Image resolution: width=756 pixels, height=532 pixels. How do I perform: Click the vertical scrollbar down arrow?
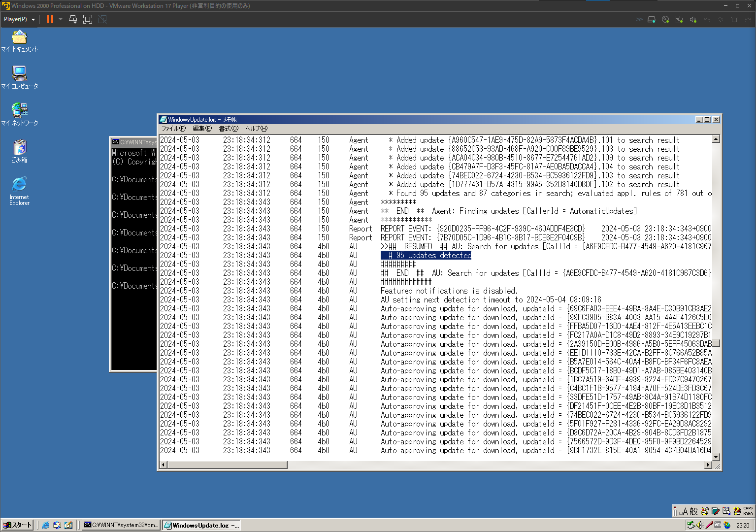[x=716, y=457]
